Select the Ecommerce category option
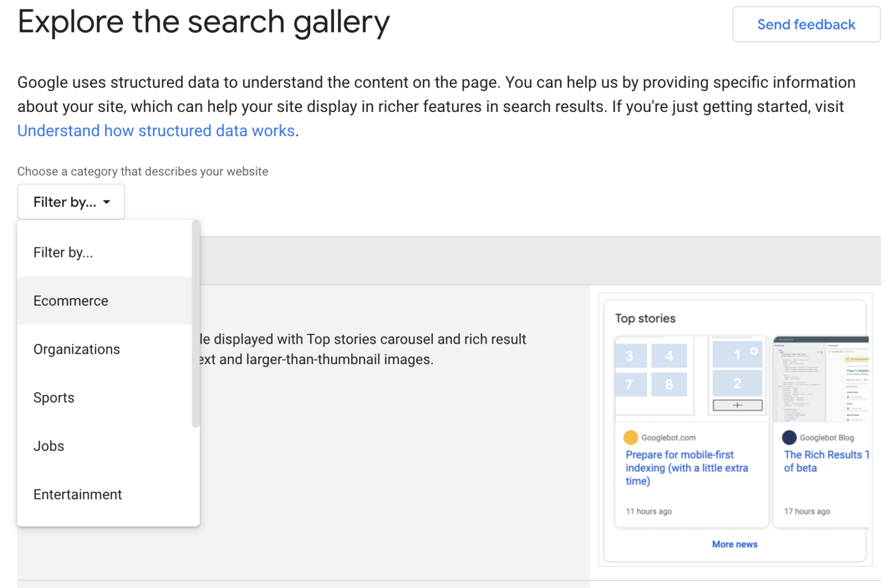Image resolution: width=896 pixels, height=588 pixels. (x=71, y=301)
